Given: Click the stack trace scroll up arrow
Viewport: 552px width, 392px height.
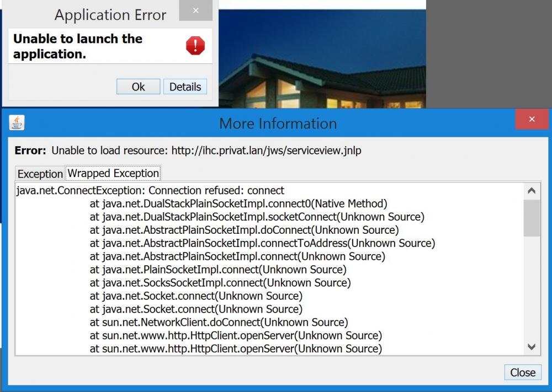Looking at the screenshot, I should click(x=532, y=191).
